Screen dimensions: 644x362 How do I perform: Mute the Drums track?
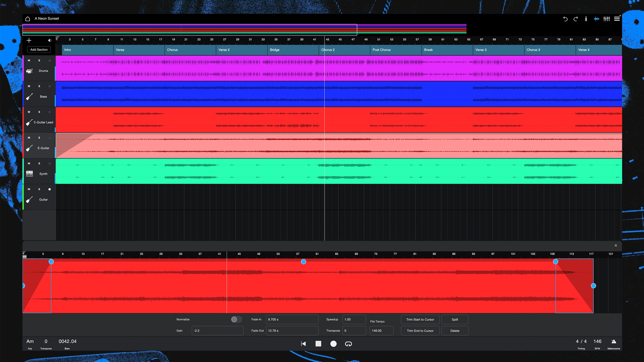pos(29,60)
